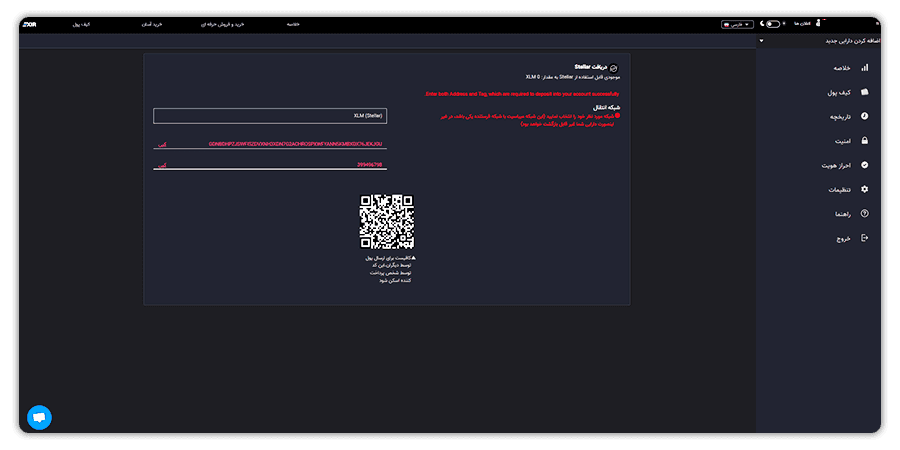The width and height of the screenshot is (900, 450).
Task: Open کیف پول in the top navigation
Action: click(x=81, y=25)
